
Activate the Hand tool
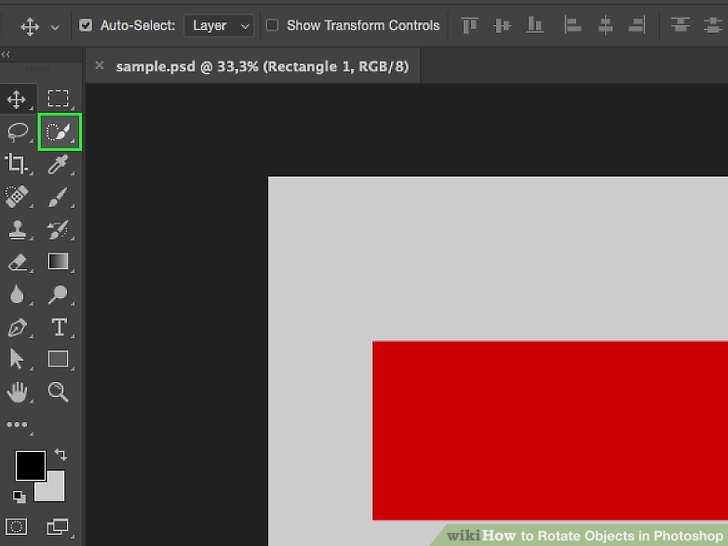pos(17,392)
